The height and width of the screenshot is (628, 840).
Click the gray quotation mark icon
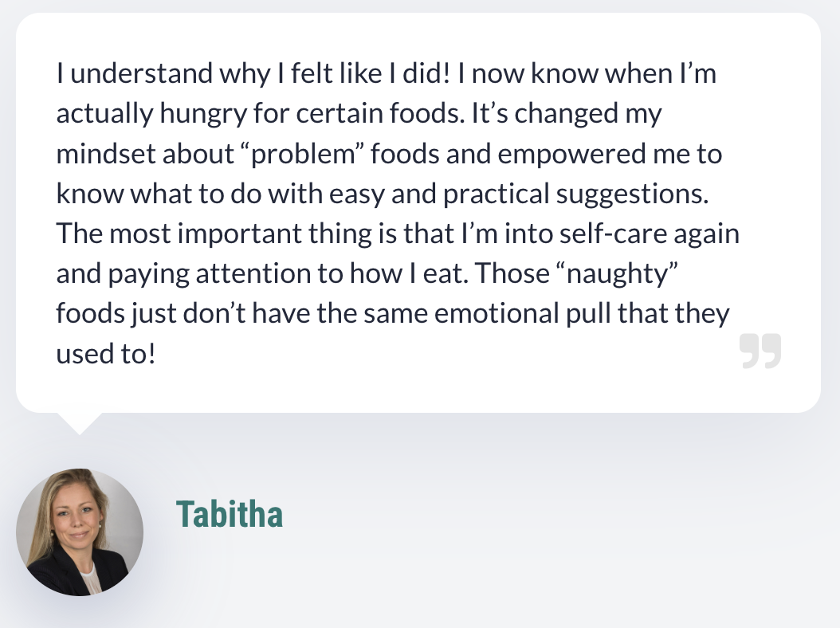[x=760, y=351]
